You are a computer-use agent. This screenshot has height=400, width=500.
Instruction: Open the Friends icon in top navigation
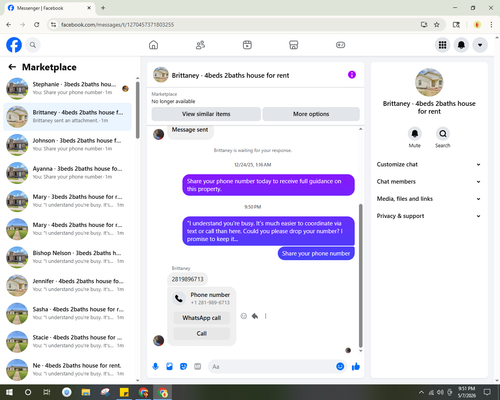[200, 45]
